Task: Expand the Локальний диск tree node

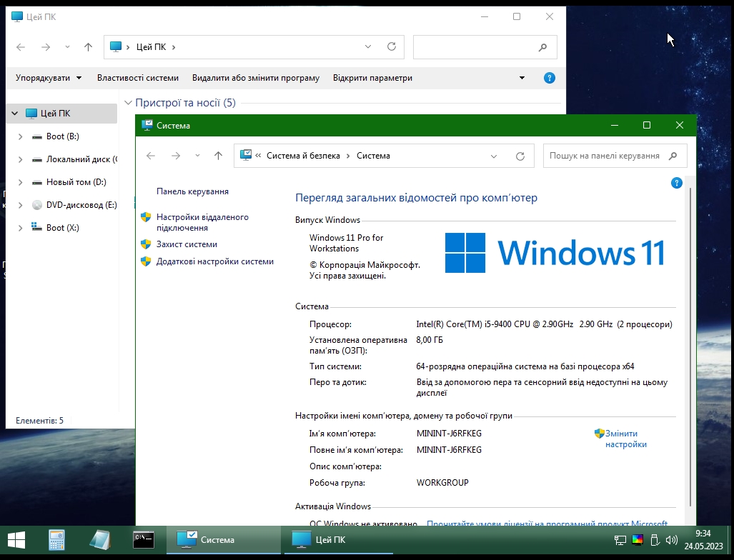Action: (20, 159)
